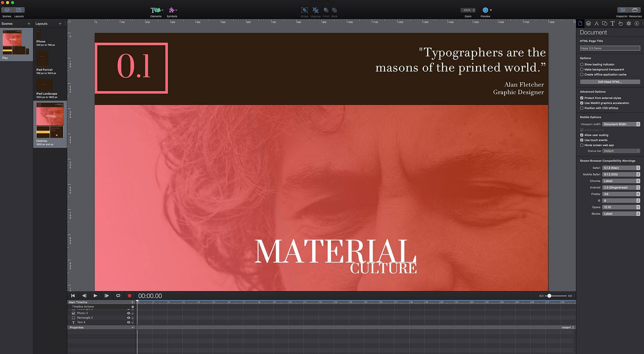
Task: Open Safari version compatibility dropdown
Action: point(621,168)
